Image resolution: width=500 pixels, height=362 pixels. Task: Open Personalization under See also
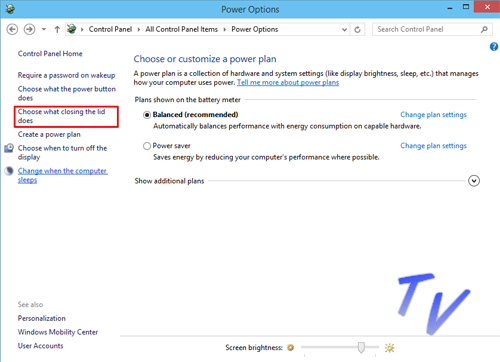[x=42, y=318]
